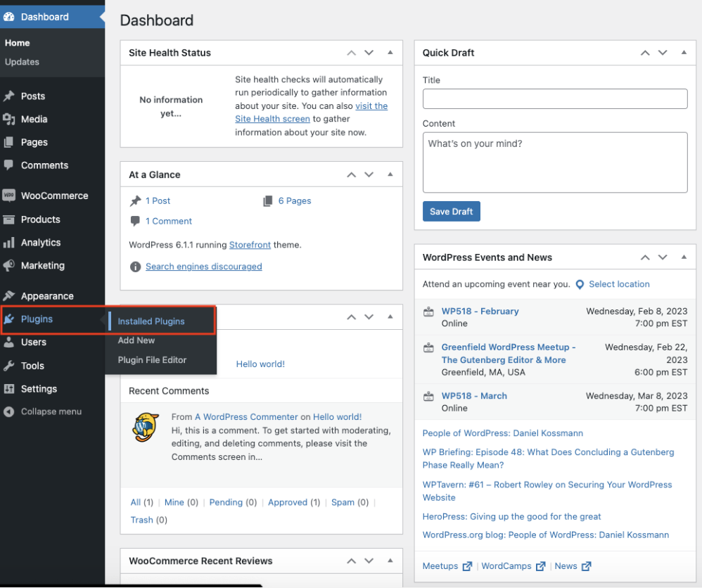Viewport: 702px width, 588px height.
Task: Click the Meetups external link icon
Action: 467,566
